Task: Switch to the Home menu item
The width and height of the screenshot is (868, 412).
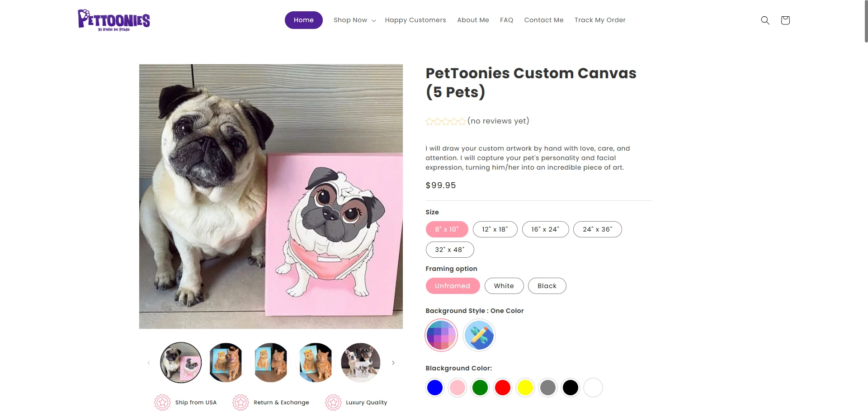Action: (x=303, y=20)
